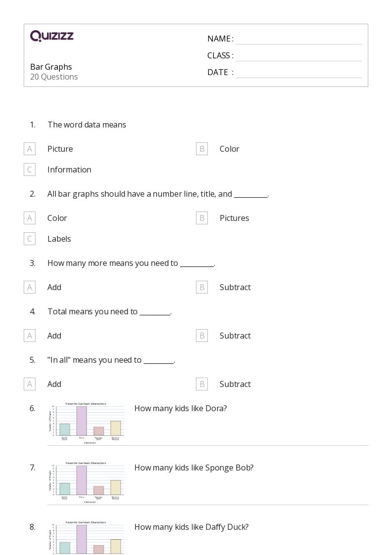Click the DATE input line

click(298, 73)
